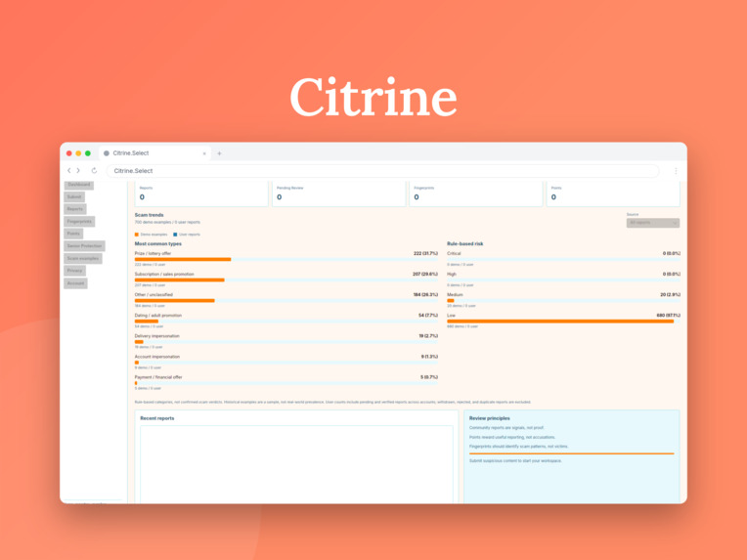Open the browser three-dot menu

[x=676, y=170]
